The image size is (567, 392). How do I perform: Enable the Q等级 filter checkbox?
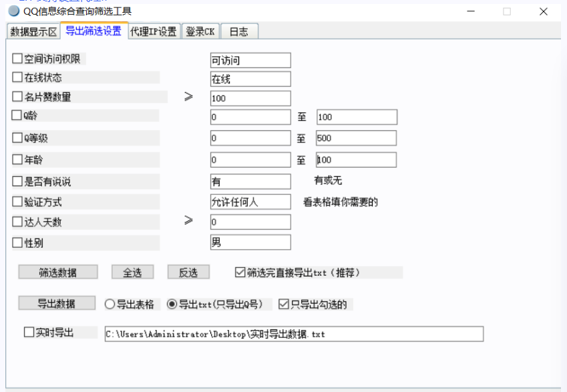point(17,138)
